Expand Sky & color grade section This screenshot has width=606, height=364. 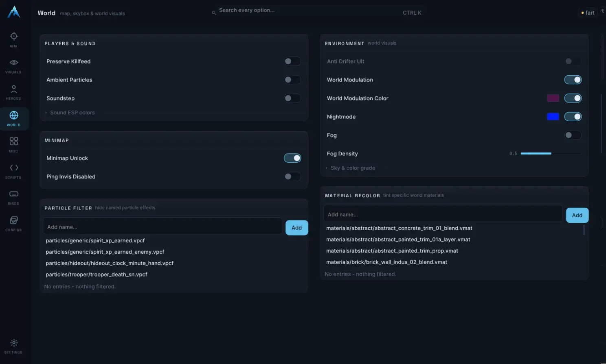pyautogui.click(x=353, y=168)
